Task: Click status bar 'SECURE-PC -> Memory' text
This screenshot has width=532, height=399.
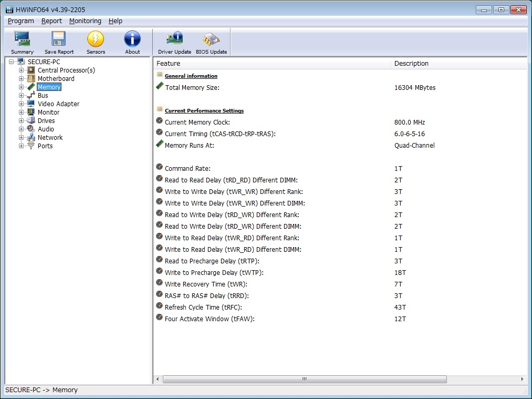Action: pos(41,390)
